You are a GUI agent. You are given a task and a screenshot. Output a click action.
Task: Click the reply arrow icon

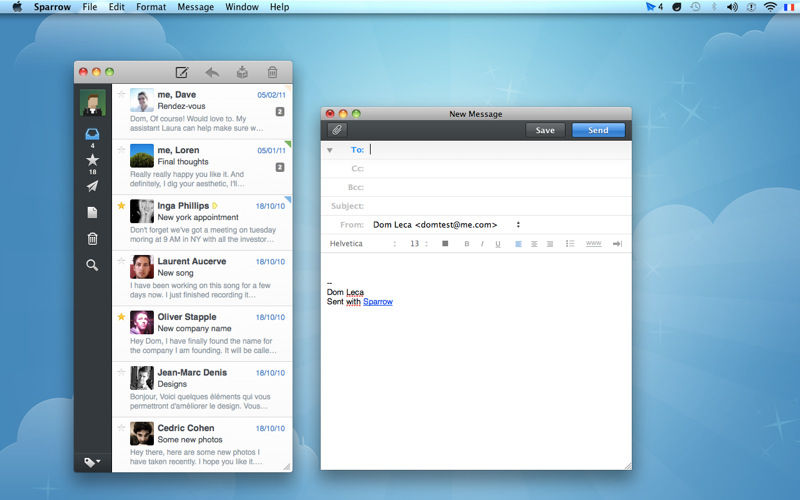pyautogui.click(x=212, y=72)
